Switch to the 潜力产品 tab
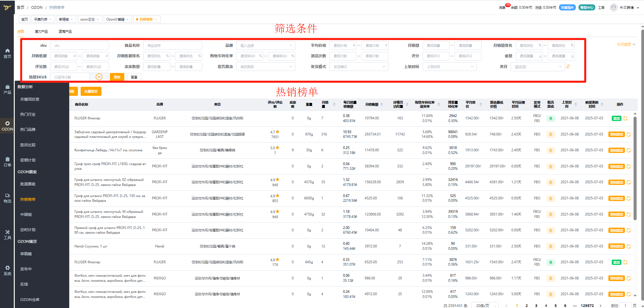This screenshot has height=308, width=644. pyautogui.click(x=41, y=32)
